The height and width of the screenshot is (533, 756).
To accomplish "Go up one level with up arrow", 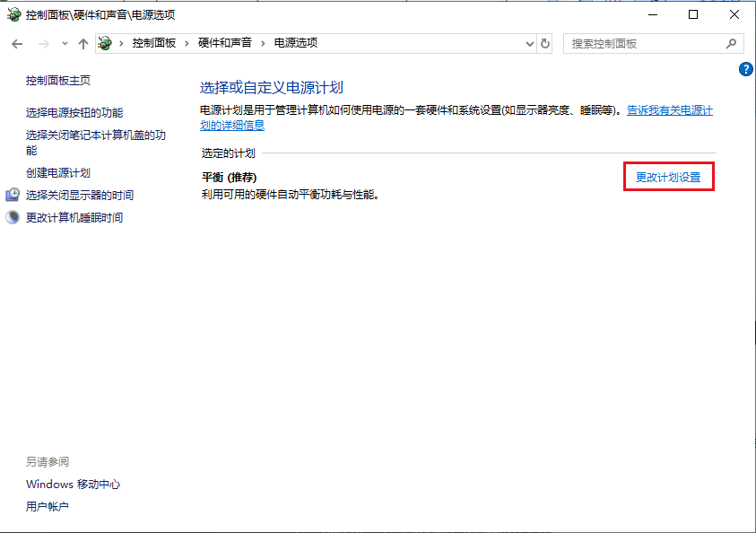I will [83, 44].
